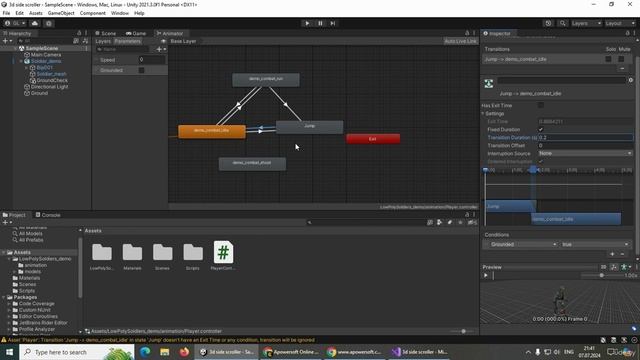Select the Console tab
Screen dimensions: 640x360
click(48, 215)
